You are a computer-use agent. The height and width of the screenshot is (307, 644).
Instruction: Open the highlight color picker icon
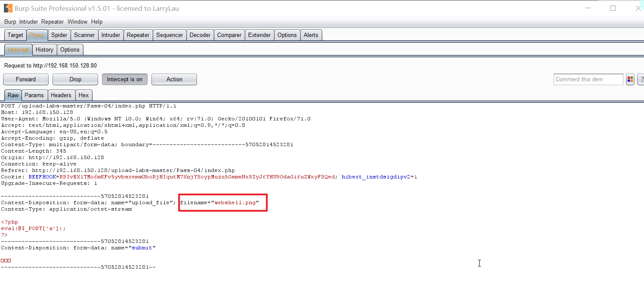pos(630,79)
